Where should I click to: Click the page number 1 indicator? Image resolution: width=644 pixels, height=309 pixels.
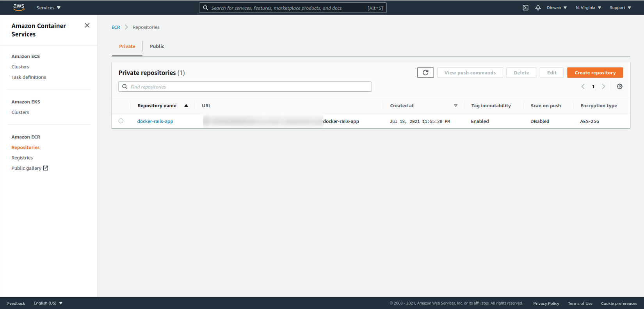(x=593, y=87)
